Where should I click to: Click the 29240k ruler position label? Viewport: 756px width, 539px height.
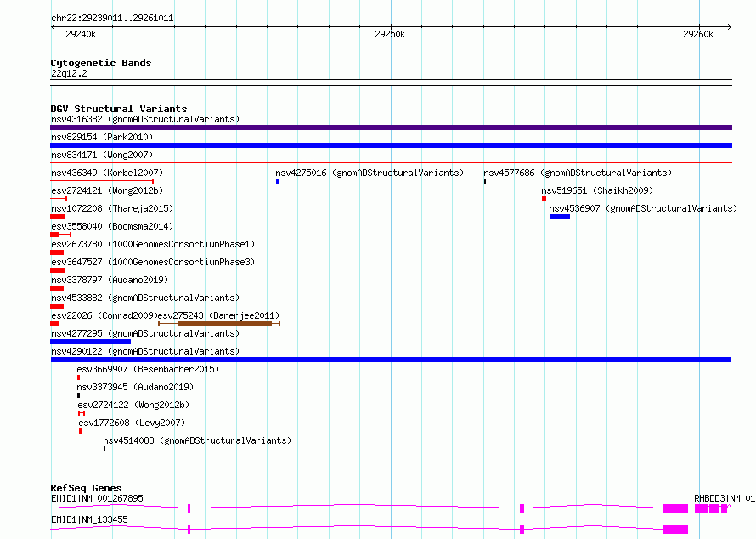[81, 34]
